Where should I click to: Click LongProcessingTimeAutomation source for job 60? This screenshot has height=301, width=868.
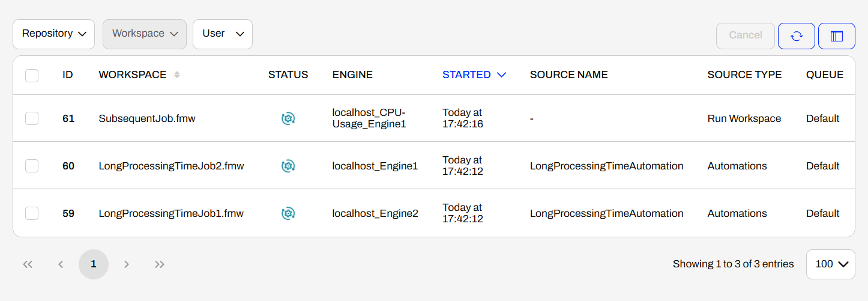click(x=607, y=166)
